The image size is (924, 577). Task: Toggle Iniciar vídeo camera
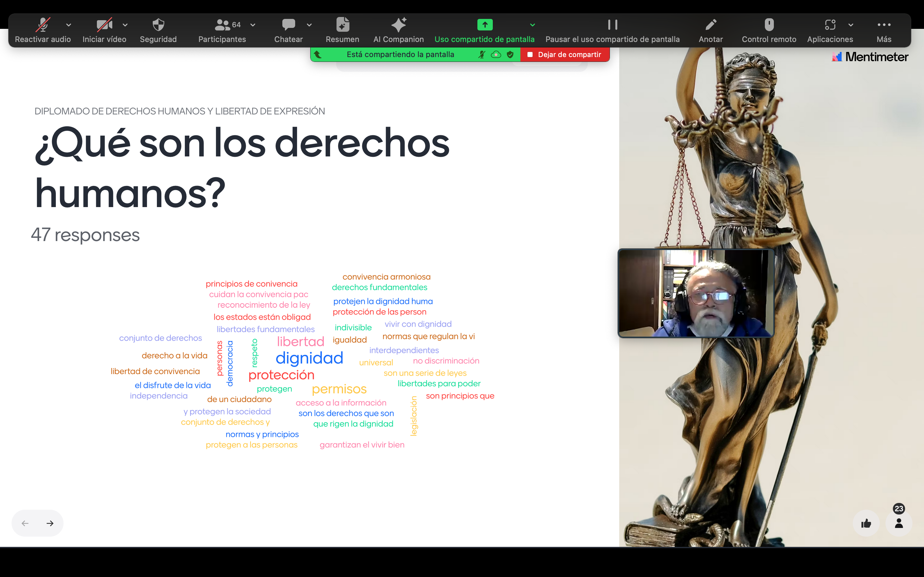104,25
